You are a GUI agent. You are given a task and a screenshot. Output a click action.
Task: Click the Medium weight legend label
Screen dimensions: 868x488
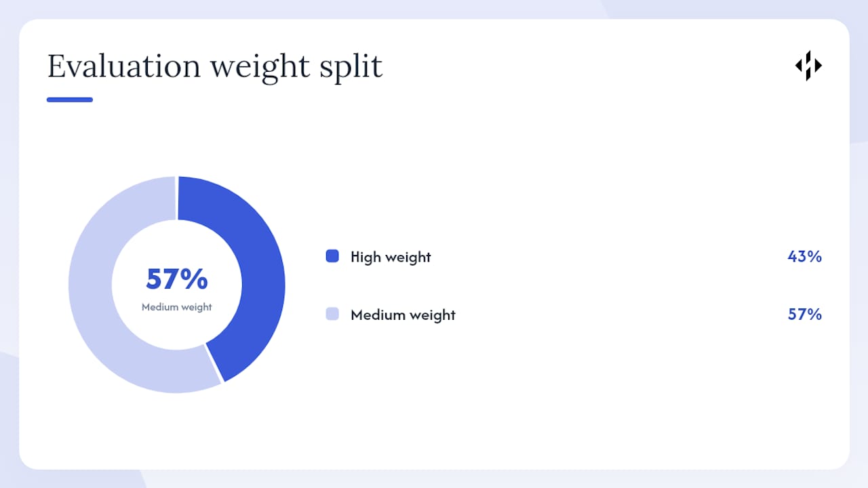click(403, 314)
